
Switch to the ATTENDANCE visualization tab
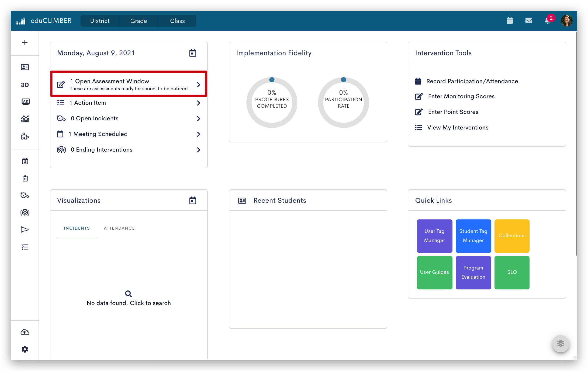tap(119, 228)
